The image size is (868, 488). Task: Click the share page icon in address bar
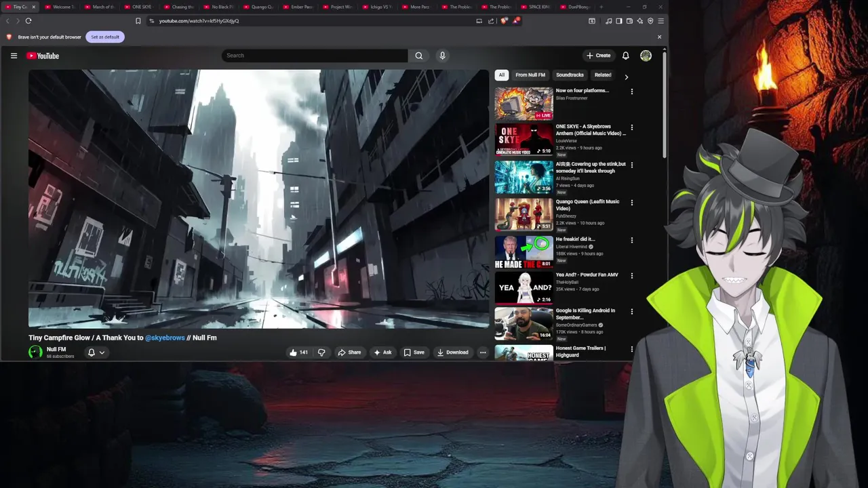click(x=491, y=21)
